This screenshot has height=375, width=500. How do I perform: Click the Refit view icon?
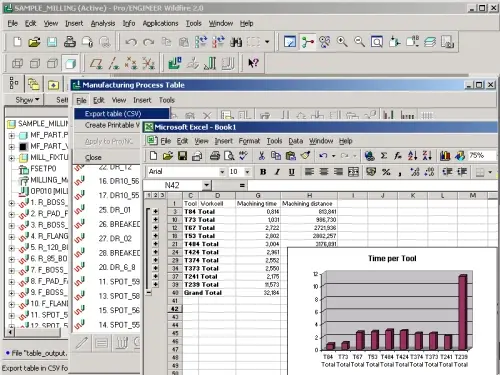[377, 42]
